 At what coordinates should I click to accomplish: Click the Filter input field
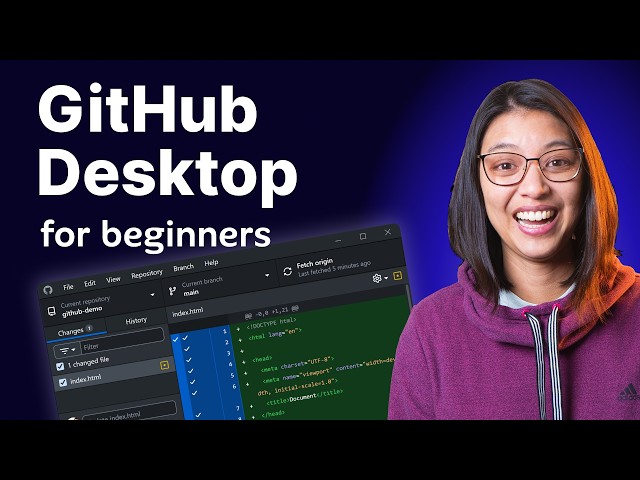[x=122, y=341]
